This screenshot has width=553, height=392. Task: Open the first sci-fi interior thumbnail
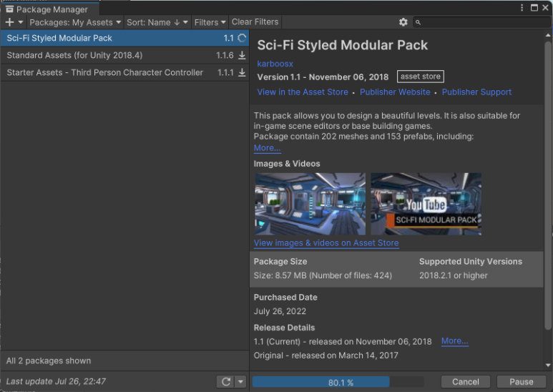tap(310, 204)
